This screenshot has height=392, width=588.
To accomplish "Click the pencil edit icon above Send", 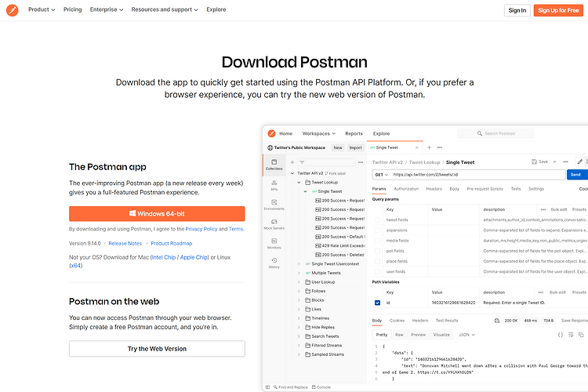I will (579, 162).
